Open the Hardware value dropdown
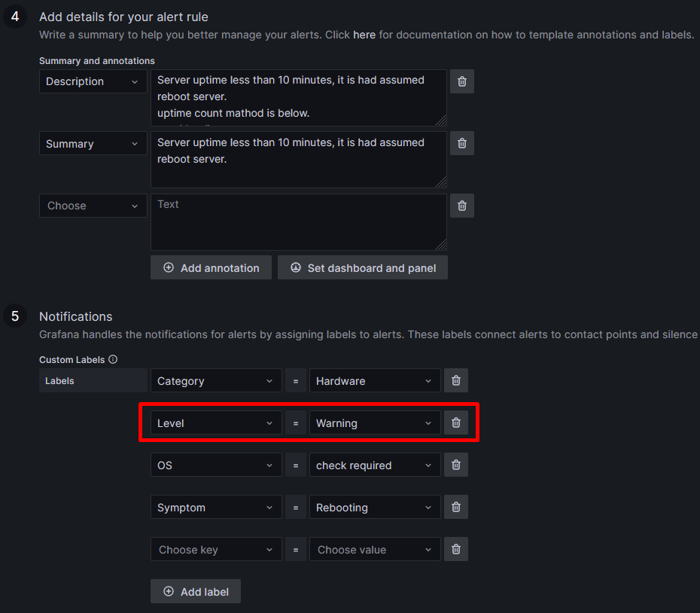700x613 pixels. (375, 380)
